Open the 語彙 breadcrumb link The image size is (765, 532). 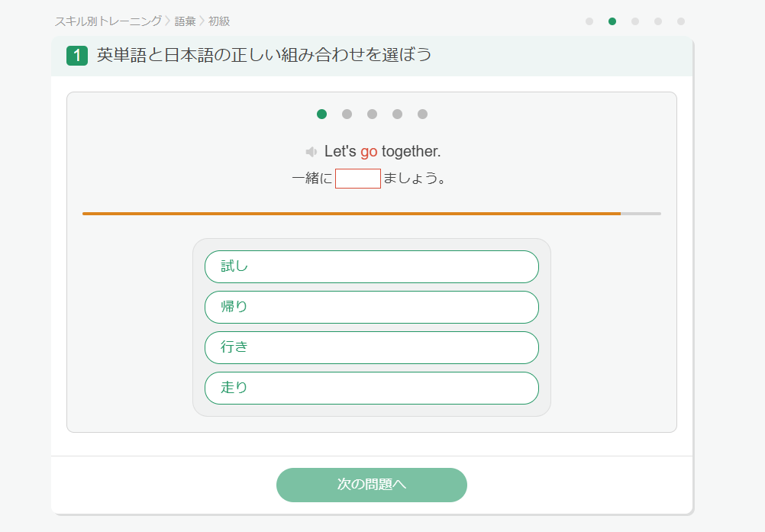[185, 21]
